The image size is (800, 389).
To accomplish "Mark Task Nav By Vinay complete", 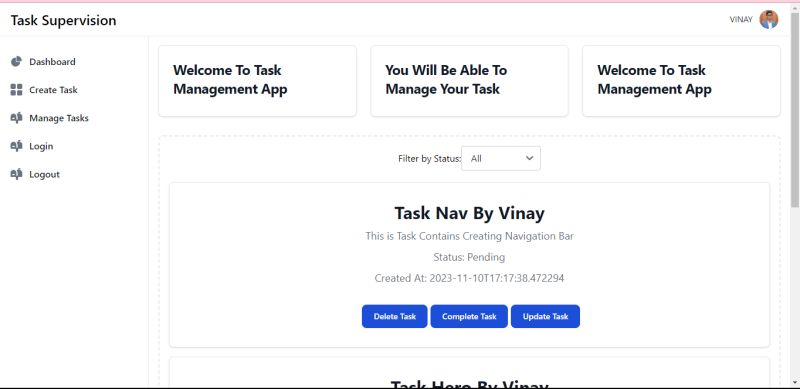I will pyautogui.click(x=469, y=317).
